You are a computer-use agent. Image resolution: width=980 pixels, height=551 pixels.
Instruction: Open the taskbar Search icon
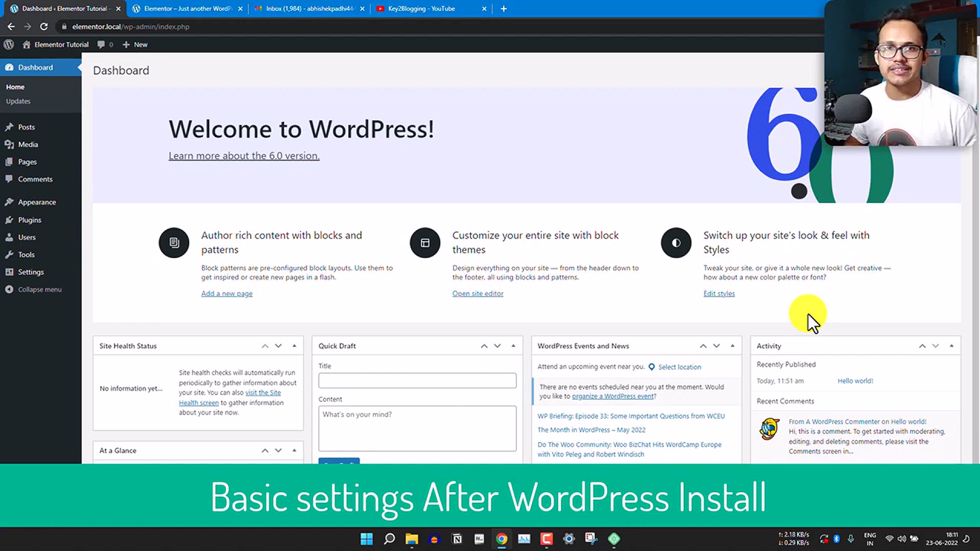point(389,539)
